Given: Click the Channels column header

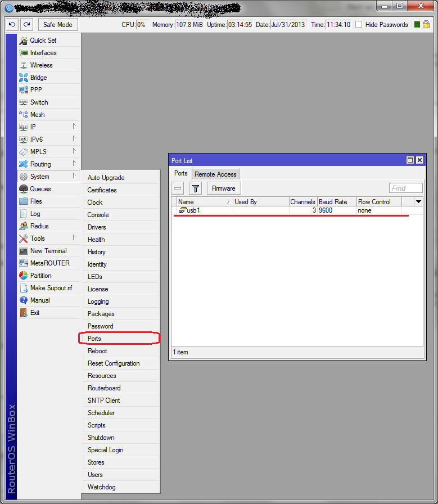Looking at the screenshot, I should tap(303, 202).
